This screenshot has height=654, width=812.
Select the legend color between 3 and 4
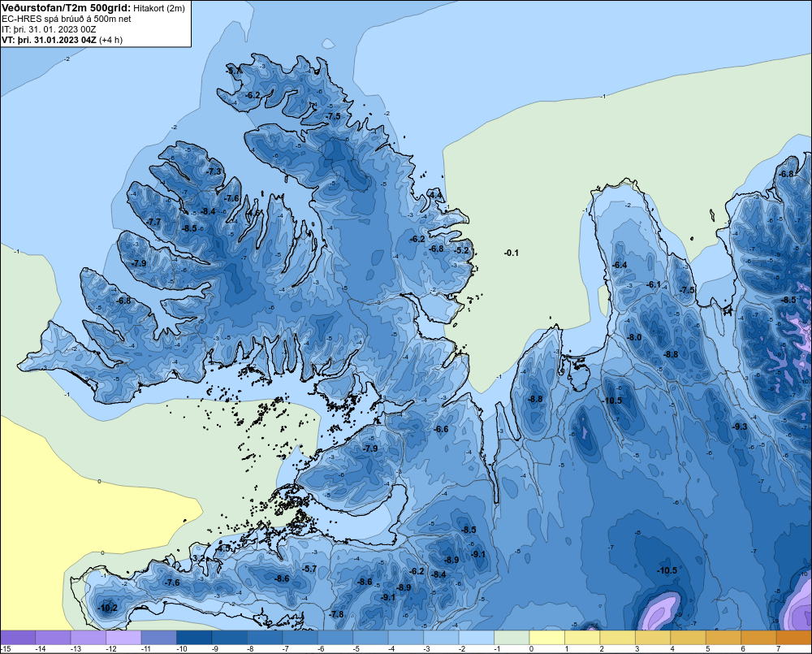[x=653, y=638]
